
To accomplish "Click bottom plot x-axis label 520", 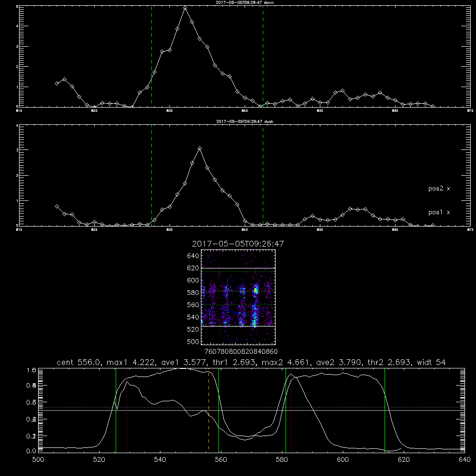I will [x=99, y=460].
